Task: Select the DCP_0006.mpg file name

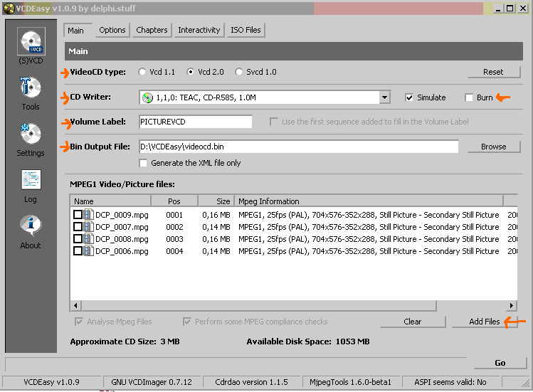Action: [x=122, y=251]
